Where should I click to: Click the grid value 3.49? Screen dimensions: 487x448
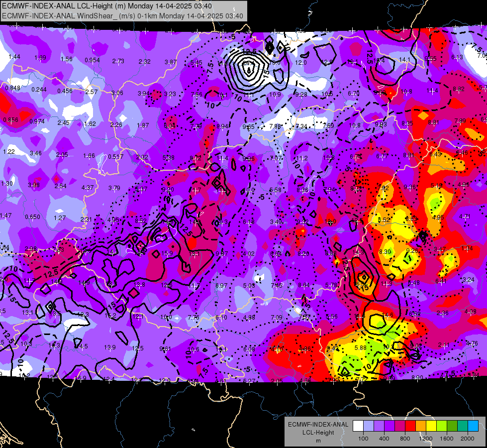tap(276, 222)
